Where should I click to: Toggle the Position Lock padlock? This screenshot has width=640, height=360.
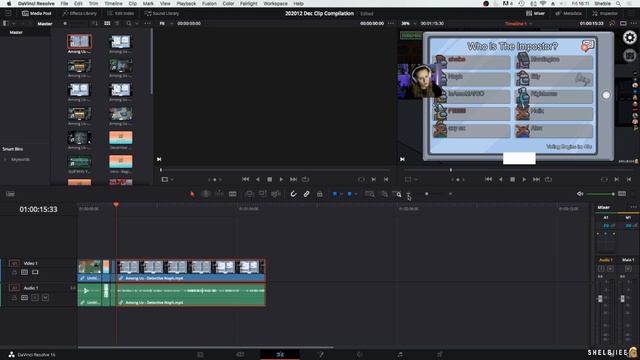coord(320,194)
